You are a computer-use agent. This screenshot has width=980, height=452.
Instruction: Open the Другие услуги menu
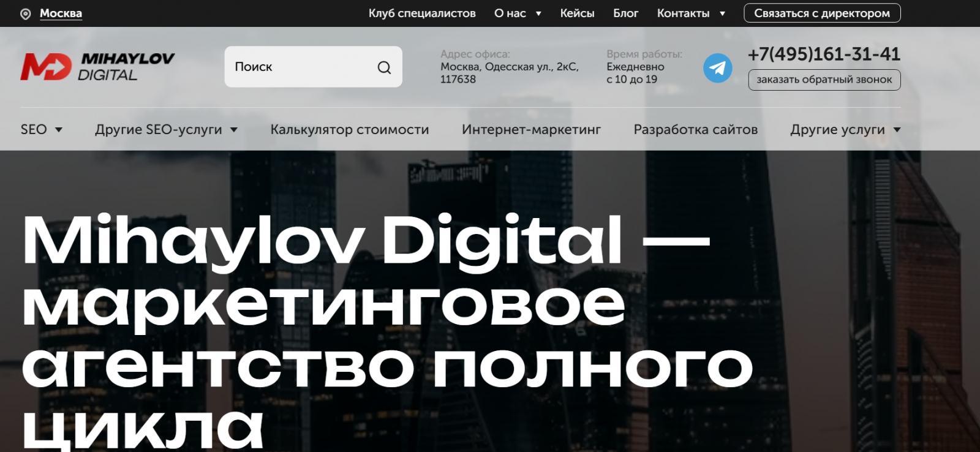pos(837,130)
